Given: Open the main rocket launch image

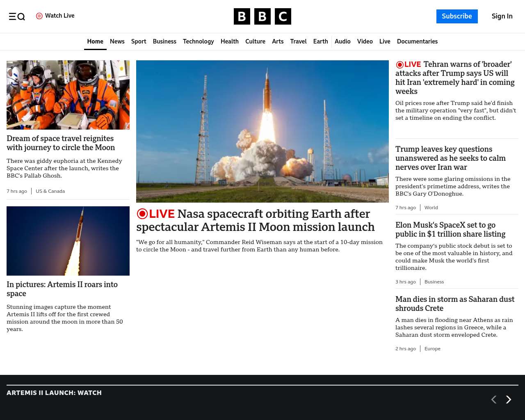Looking at the screenshot, I should (x=262, y=131).
